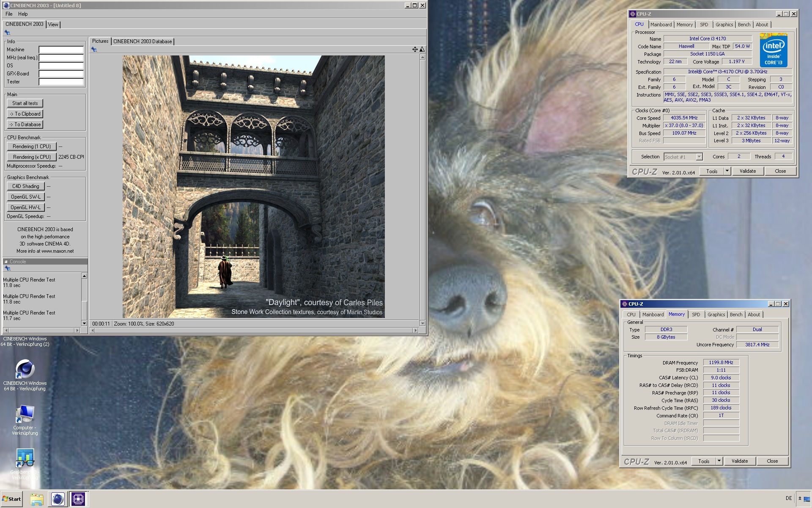The height and width of the screenshot is (508, 812).
Task: Start the C4D Shading test
Action: pyautogui.click(x=25, y=186)
